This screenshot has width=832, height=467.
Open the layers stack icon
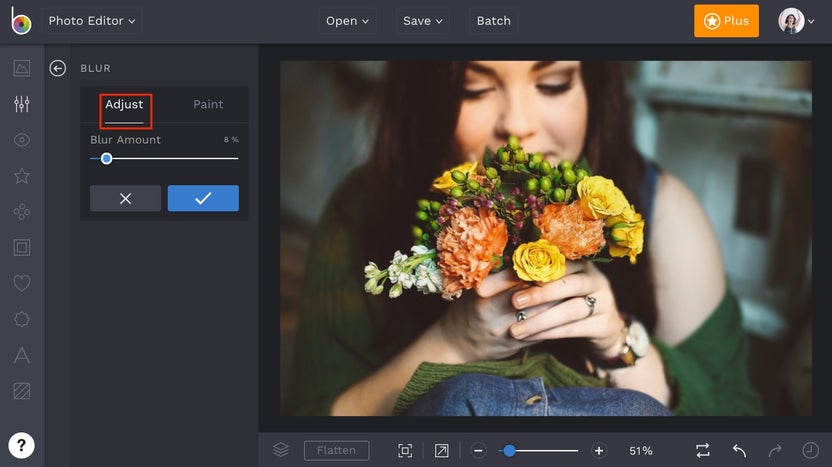tap(281, 450)
